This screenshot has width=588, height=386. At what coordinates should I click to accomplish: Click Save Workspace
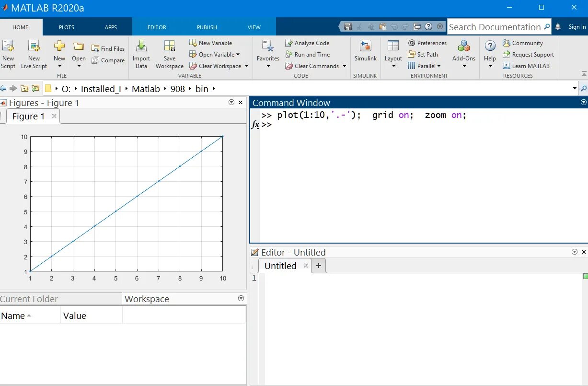pos(170,54)
